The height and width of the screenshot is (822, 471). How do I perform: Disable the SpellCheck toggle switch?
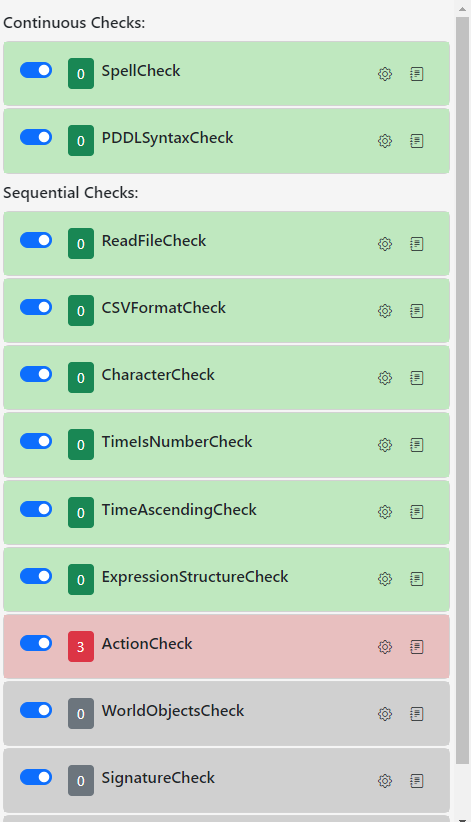click(36, 70)
